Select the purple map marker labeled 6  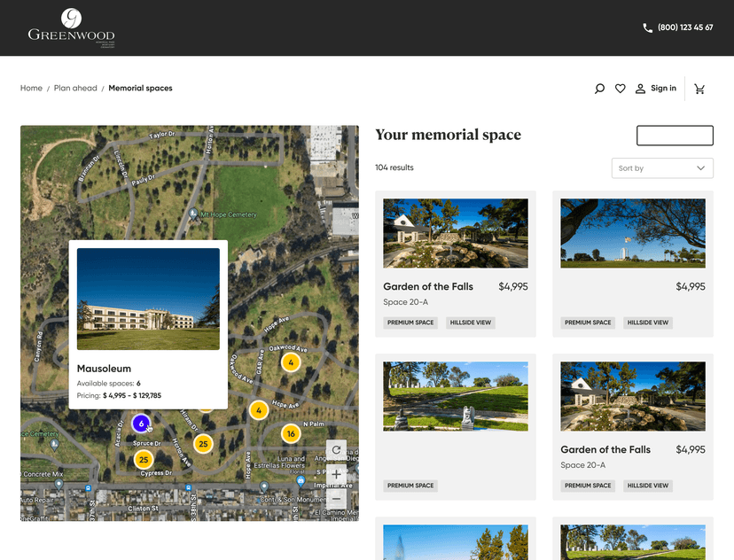141,424
